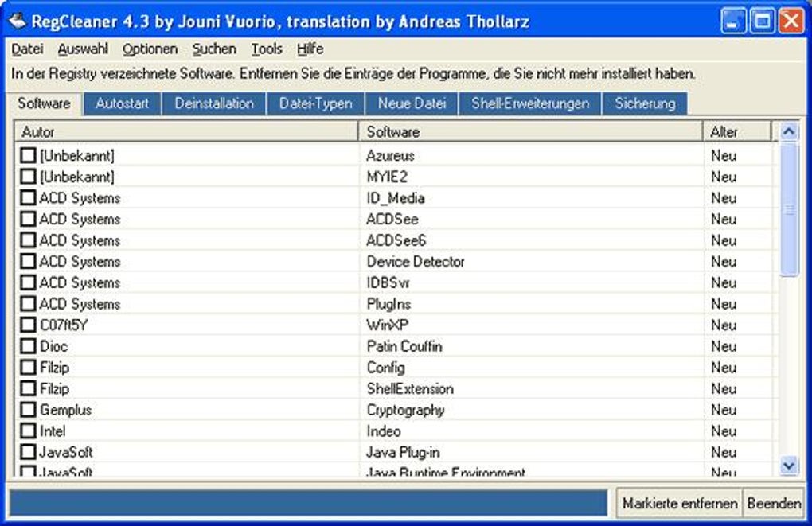Select the Patin Couffin entry text

(404, 346)
